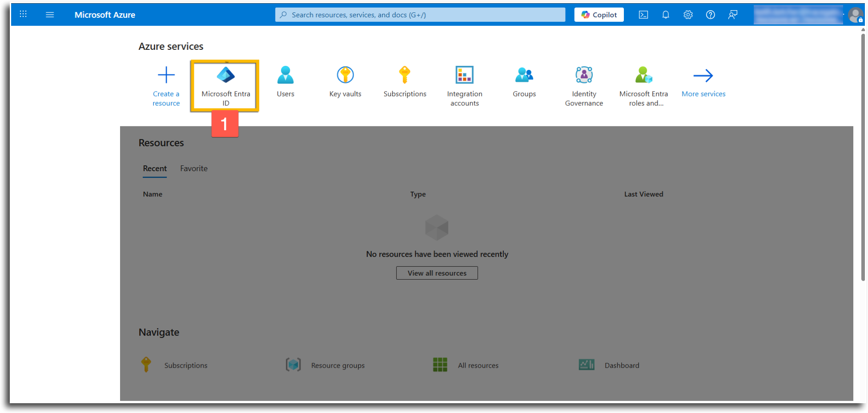Viewport: 868px width, 413px height.
Task: Open the Groups service
Action: [524, 82]
